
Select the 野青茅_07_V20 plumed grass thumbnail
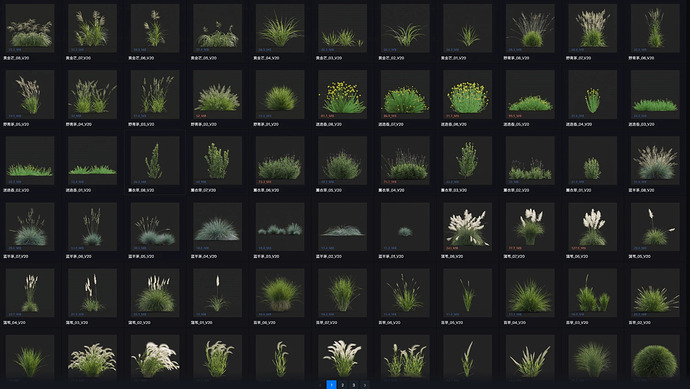click(x=592, y=28)
